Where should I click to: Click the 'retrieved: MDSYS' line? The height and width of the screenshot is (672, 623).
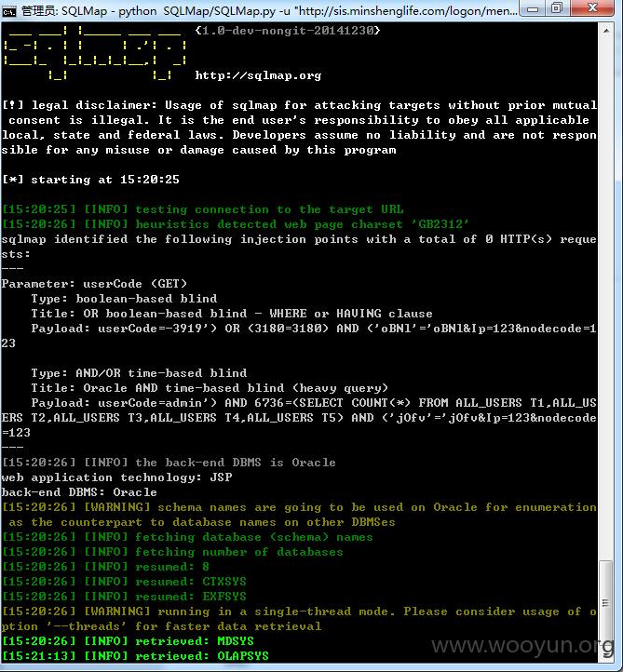click(x=129, y=641)
